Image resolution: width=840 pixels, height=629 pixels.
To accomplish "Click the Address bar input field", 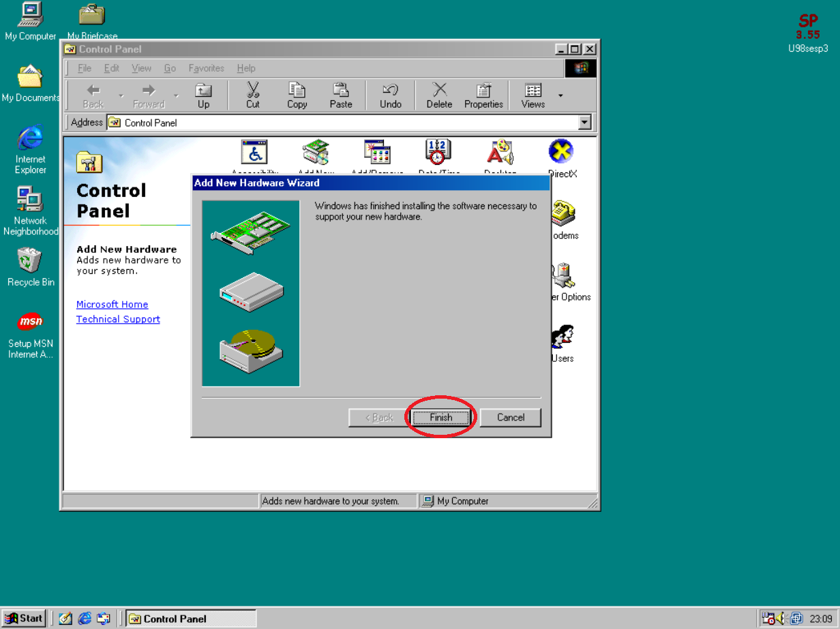I will click(x=341, y=123).
